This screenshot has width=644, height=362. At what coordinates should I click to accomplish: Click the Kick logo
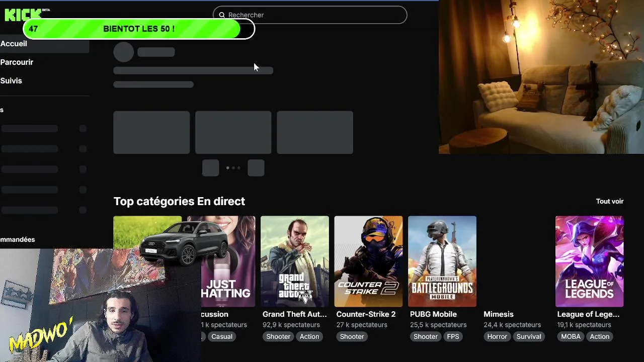coord(23,15)
